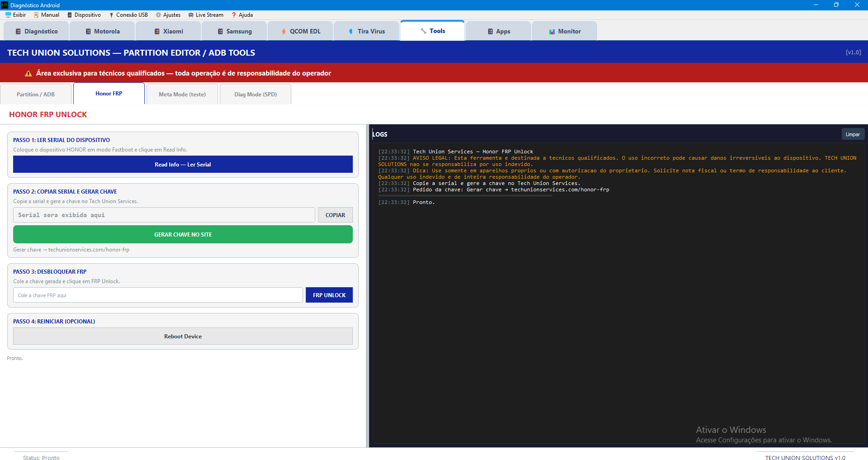Image resolution: width=868 pixels, height=460 pixels.
Task: Open the Exibir menu
Action: pos(15,15)
